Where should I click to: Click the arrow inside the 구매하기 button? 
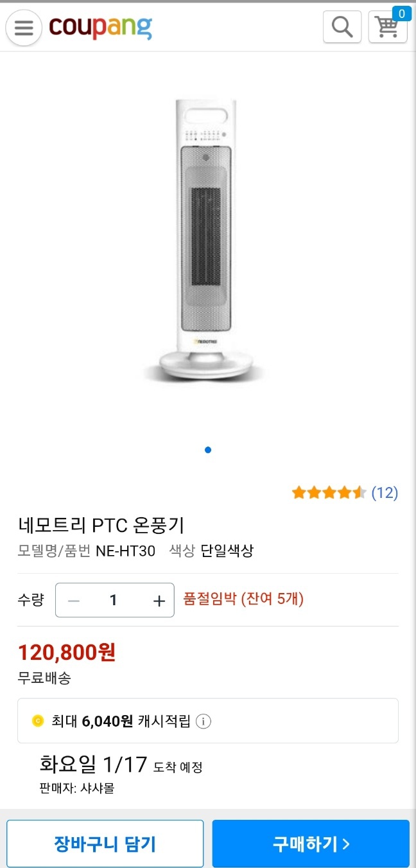coord(347,844)
